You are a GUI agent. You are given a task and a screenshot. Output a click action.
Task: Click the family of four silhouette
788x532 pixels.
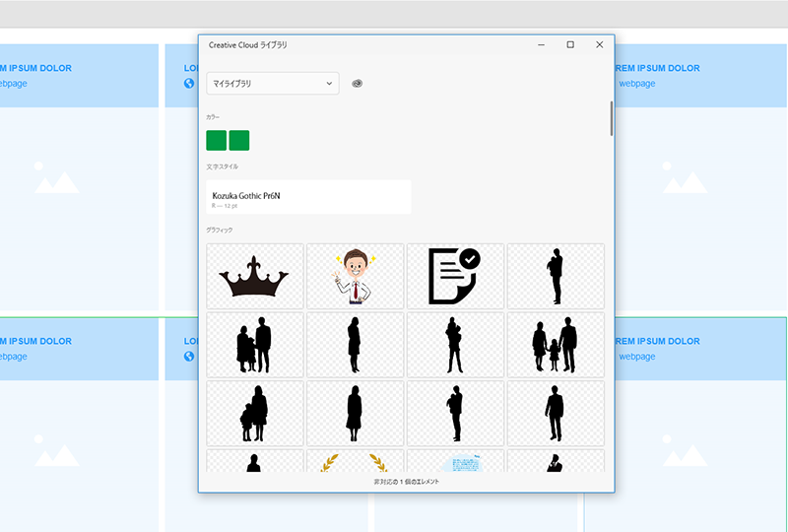(555, 345)
